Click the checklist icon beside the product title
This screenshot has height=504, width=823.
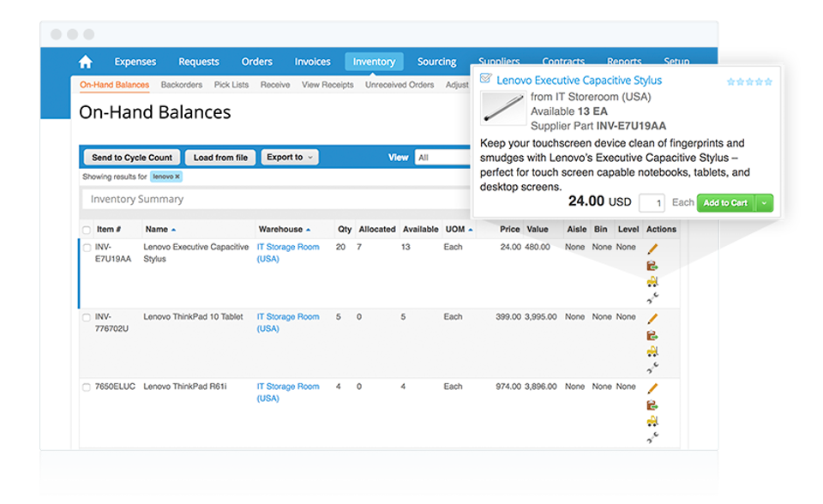coord(484,79)
